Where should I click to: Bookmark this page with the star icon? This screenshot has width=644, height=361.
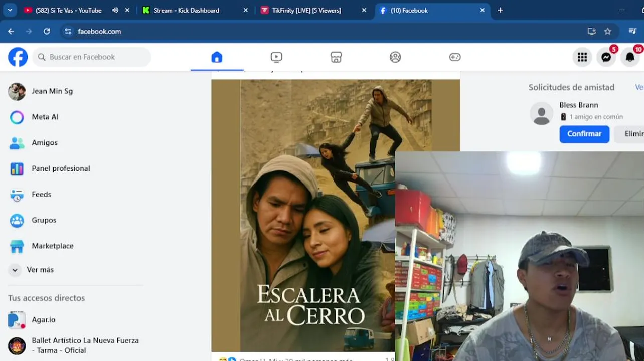pos(608,31)
